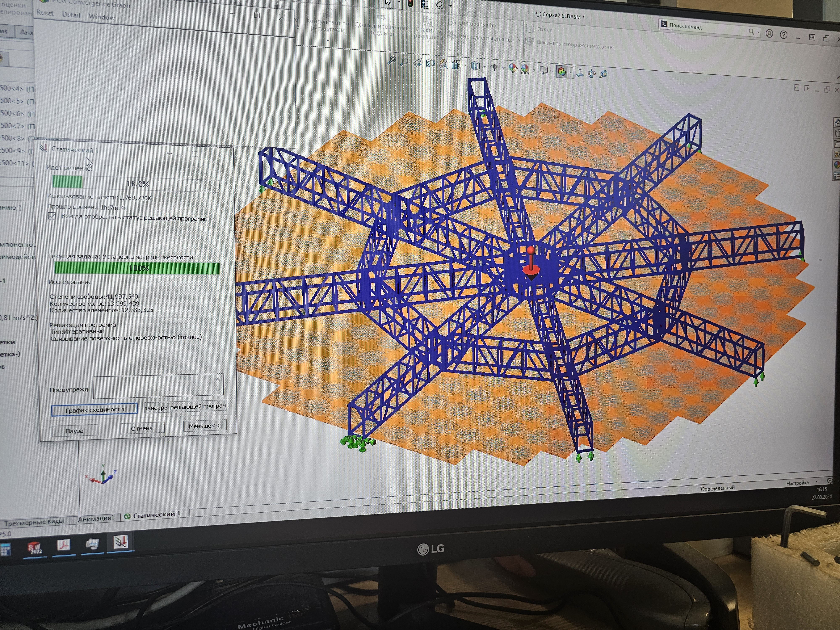Click overall 18.2% solution progress bar
This screenshot has height=630, width=840.
pos(136,183)
